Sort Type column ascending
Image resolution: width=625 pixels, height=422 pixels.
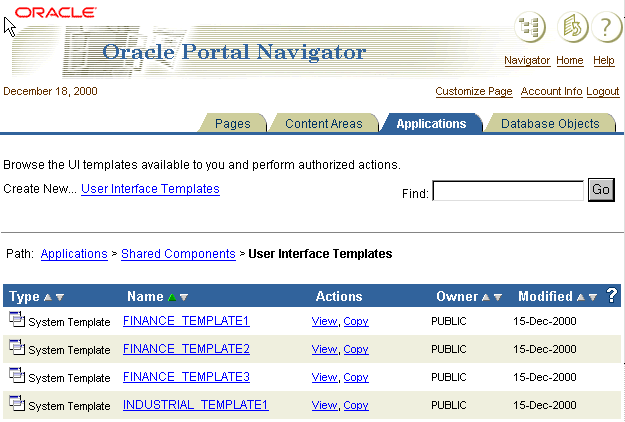pos(47,297)
